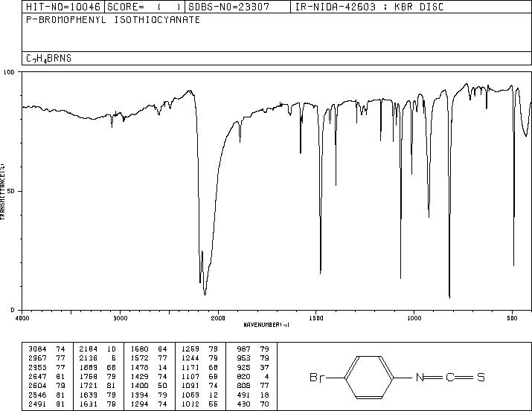Image resolution: width=532 pixels, height=411 pixels.
Task: Click the S atom in the structure
Action: pos(481,377)
